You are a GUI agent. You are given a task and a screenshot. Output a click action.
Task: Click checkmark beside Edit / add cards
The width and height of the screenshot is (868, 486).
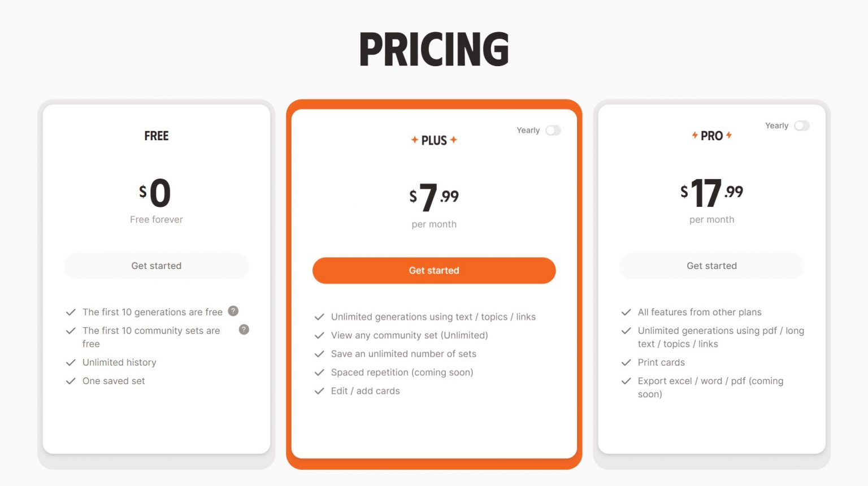320,391
